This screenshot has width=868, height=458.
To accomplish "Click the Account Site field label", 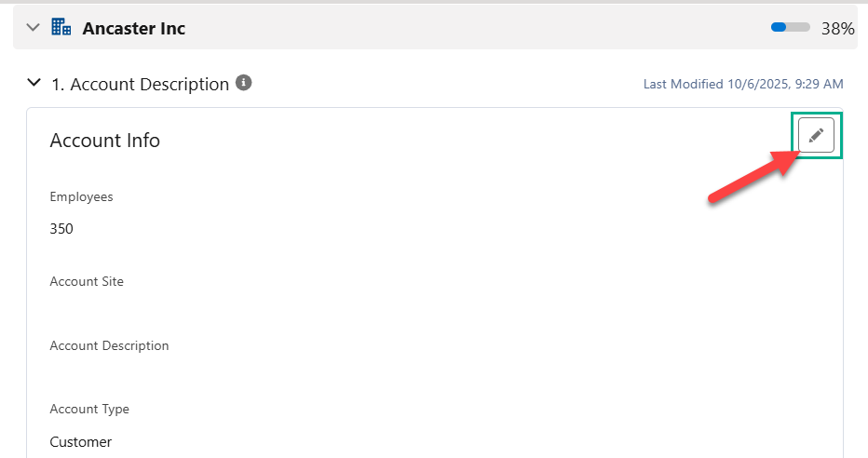I will (87, 281).
